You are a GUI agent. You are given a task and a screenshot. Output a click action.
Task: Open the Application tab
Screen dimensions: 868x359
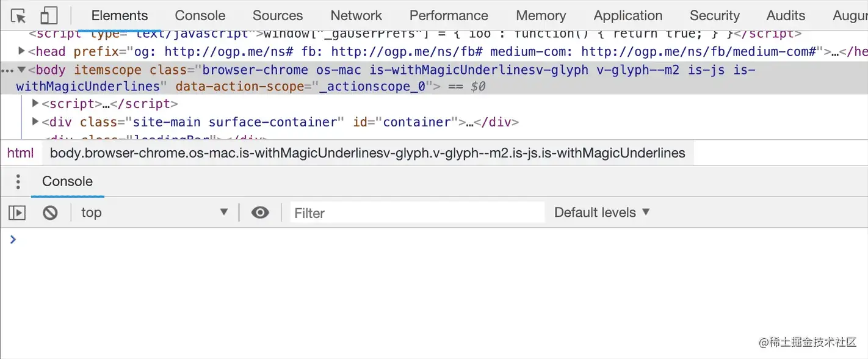[627, 16]
